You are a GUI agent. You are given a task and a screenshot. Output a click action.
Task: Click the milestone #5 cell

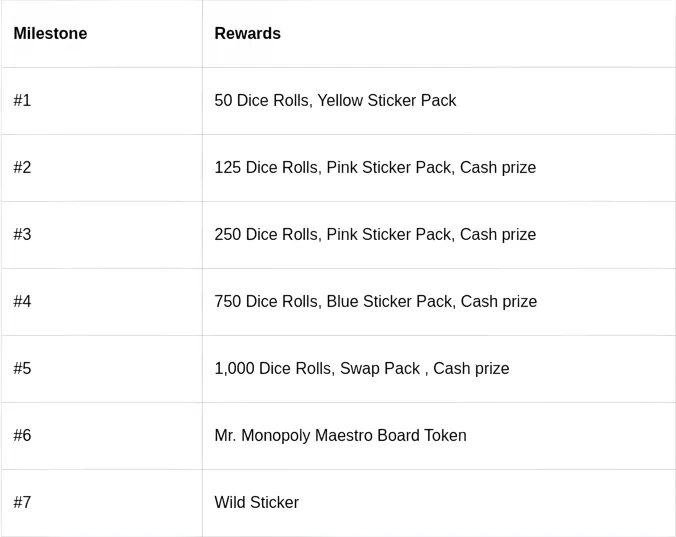22,369
